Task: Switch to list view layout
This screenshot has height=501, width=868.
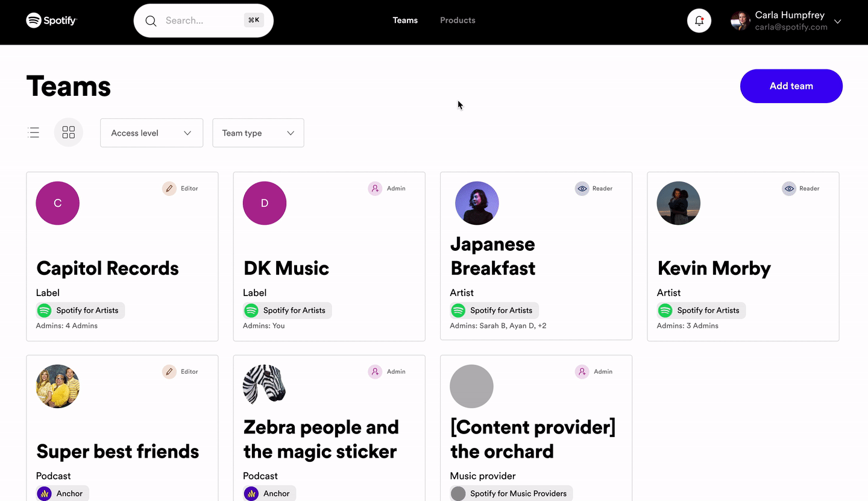Action: (x=34, y=133)
